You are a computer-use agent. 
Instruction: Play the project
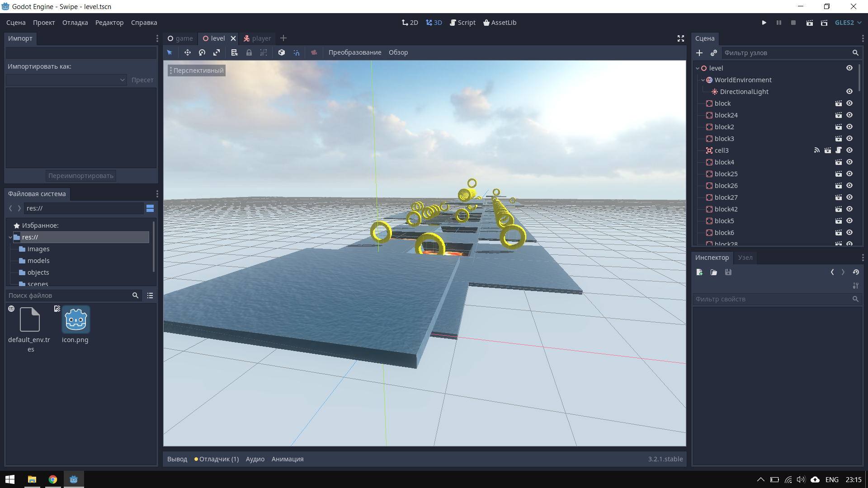tap(764, 23)
